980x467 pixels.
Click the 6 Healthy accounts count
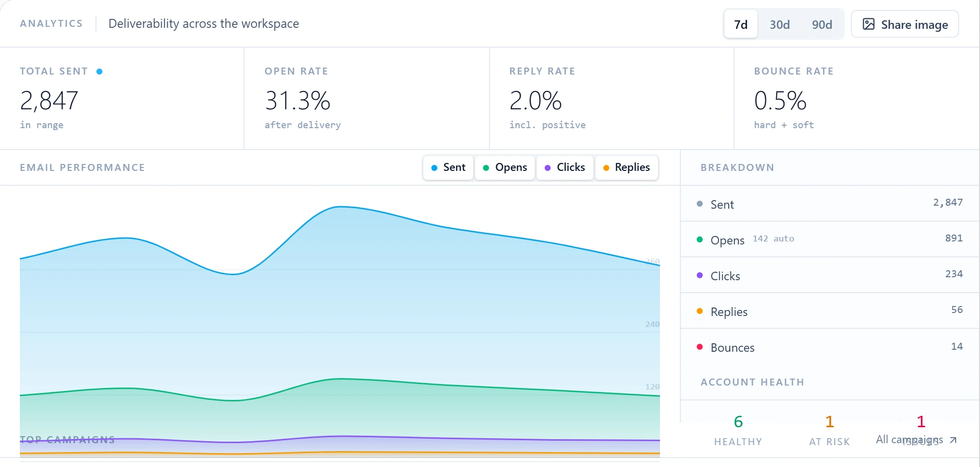click(x=738, y=422)
